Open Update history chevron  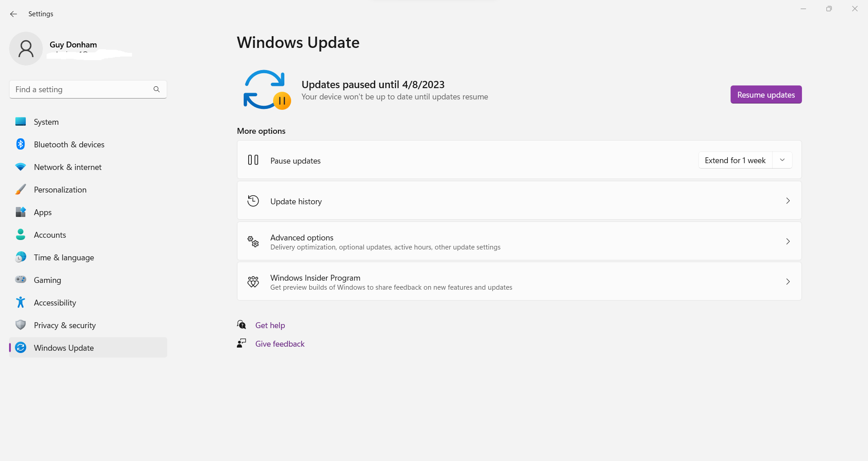click(788, 201)
